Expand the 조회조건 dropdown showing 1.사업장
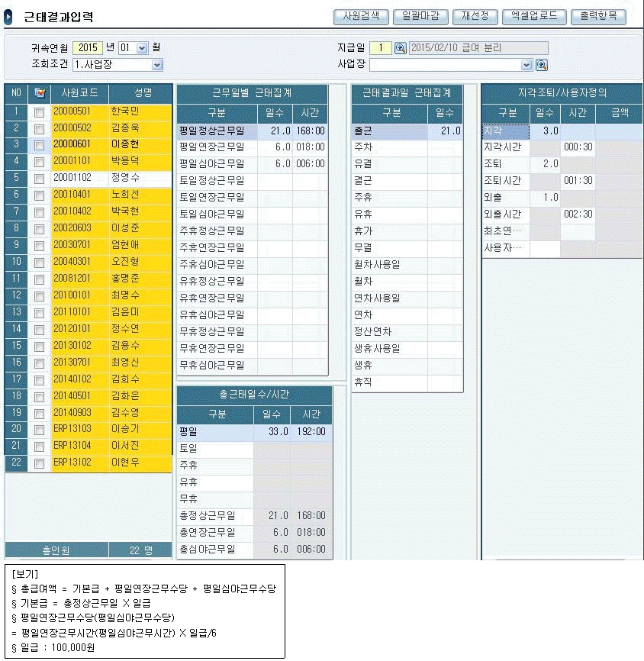Screen dimensions: 644x661 [x=157, y=65]
